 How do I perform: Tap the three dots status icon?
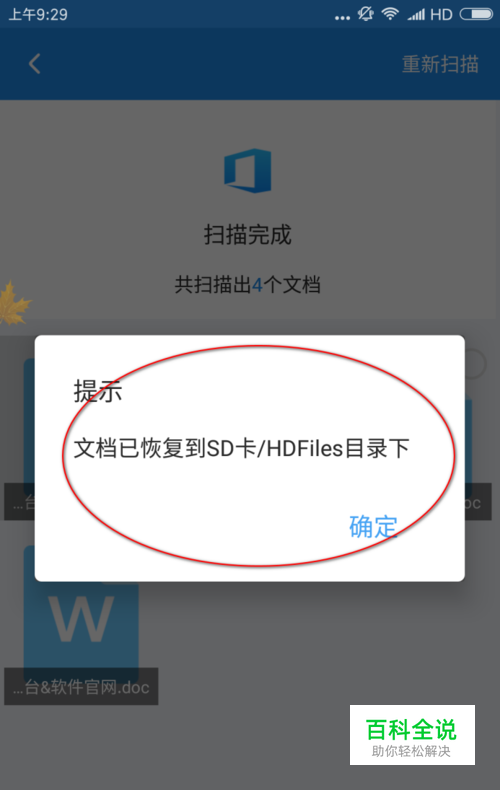[342, 18]
